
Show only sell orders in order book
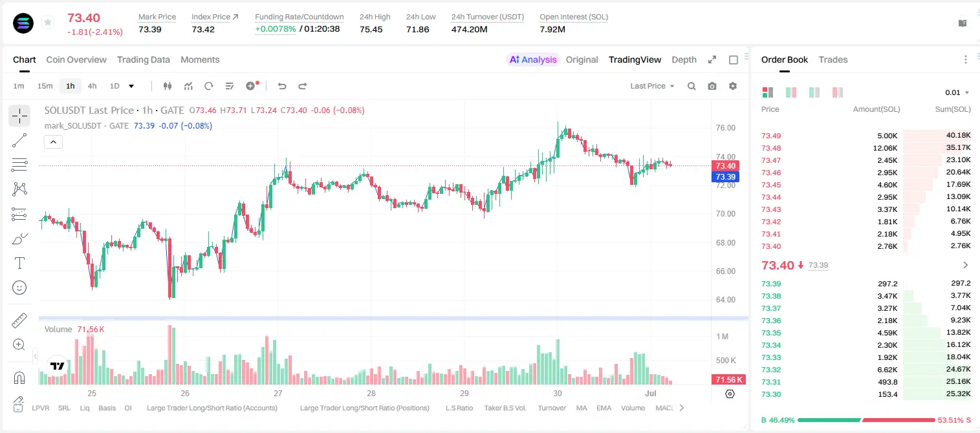point(838,92)
